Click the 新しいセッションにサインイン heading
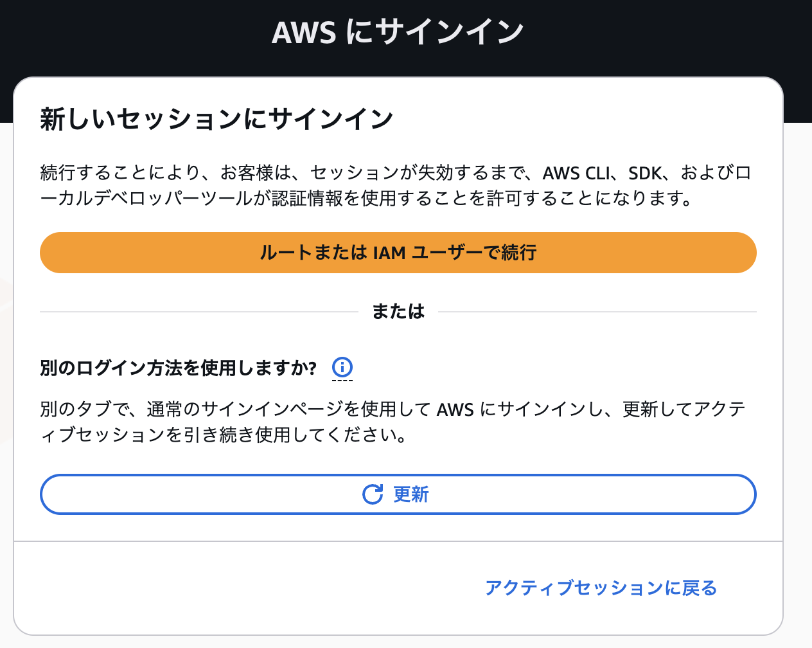Screen dimensions: 812x648 click(216, 119)
